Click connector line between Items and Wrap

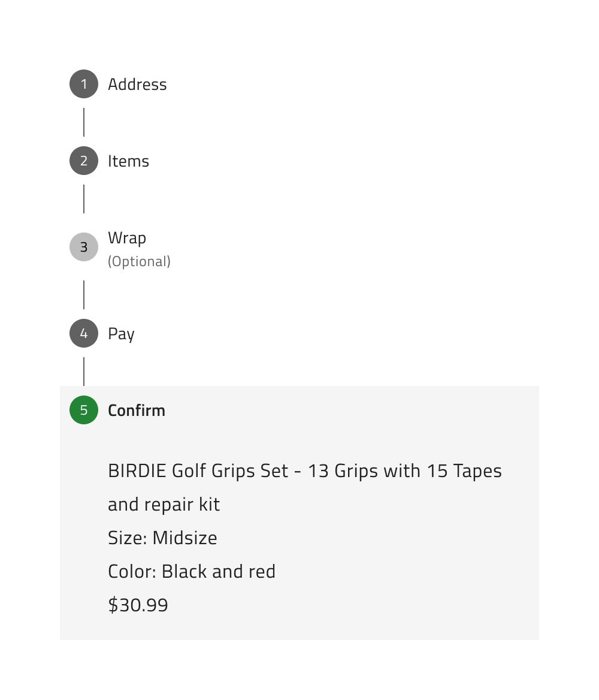click(x=84, y=199)
